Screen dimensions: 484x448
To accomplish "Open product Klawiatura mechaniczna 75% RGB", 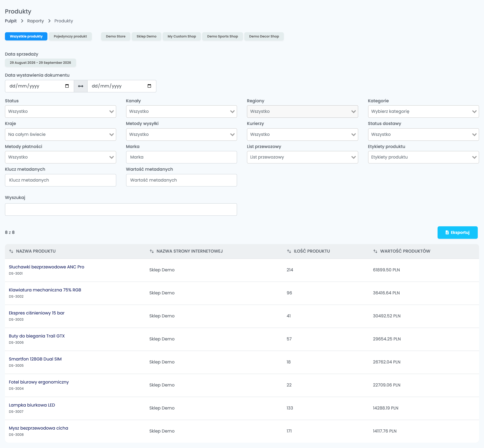I will click(45, 290).
